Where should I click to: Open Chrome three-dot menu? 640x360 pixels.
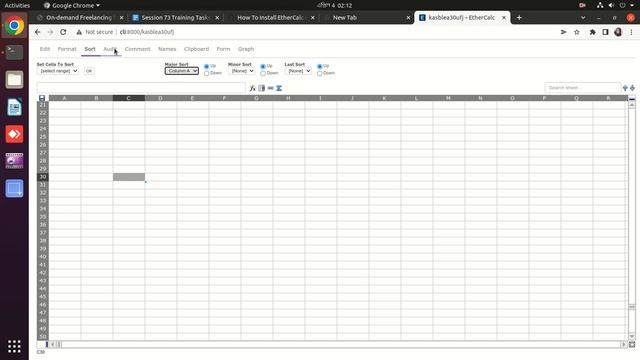point(631,32)
